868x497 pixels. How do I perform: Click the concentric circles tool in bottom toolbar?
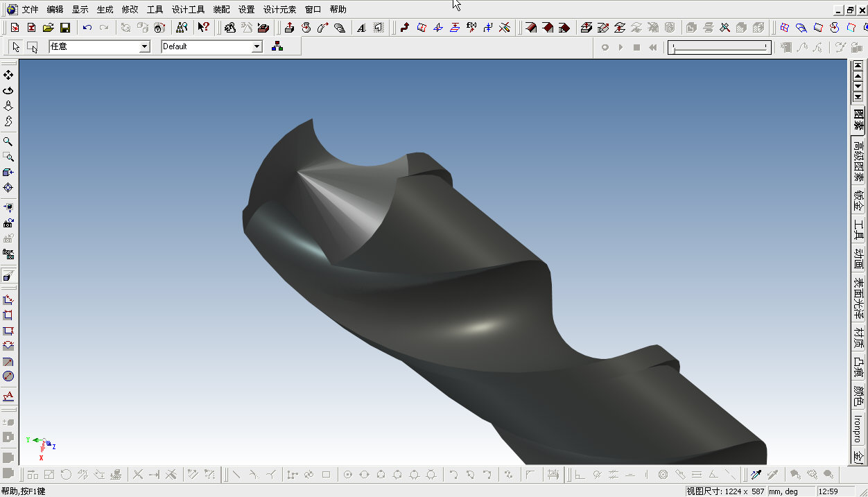pyautogui.click(x=663, y=475)
